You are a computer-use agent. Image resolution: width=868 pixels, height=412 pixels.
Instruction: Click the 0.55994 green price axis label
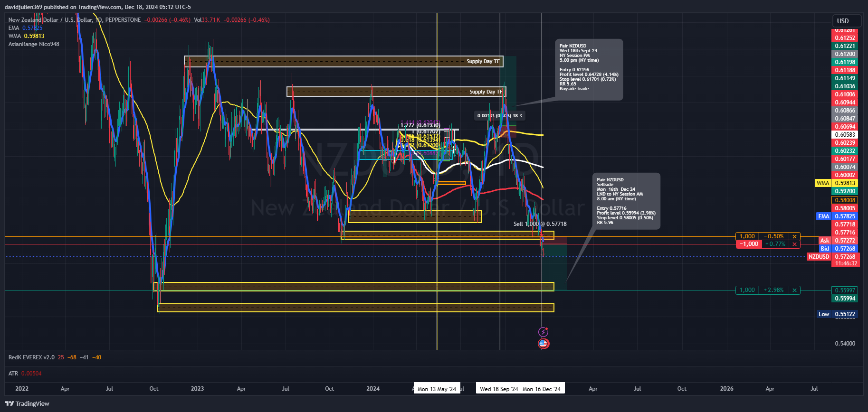click(x=845, y=299)
